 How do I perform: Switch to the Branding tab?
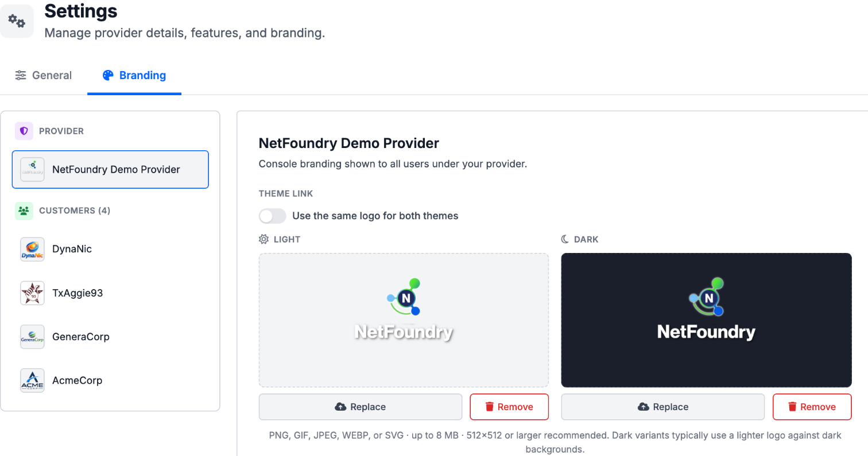134,75
